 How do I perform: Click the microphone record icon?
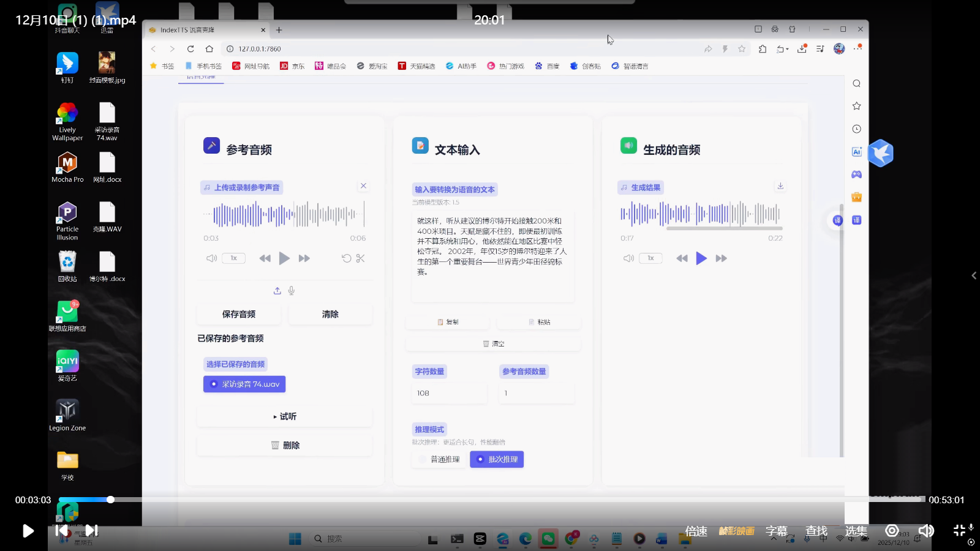292,291
